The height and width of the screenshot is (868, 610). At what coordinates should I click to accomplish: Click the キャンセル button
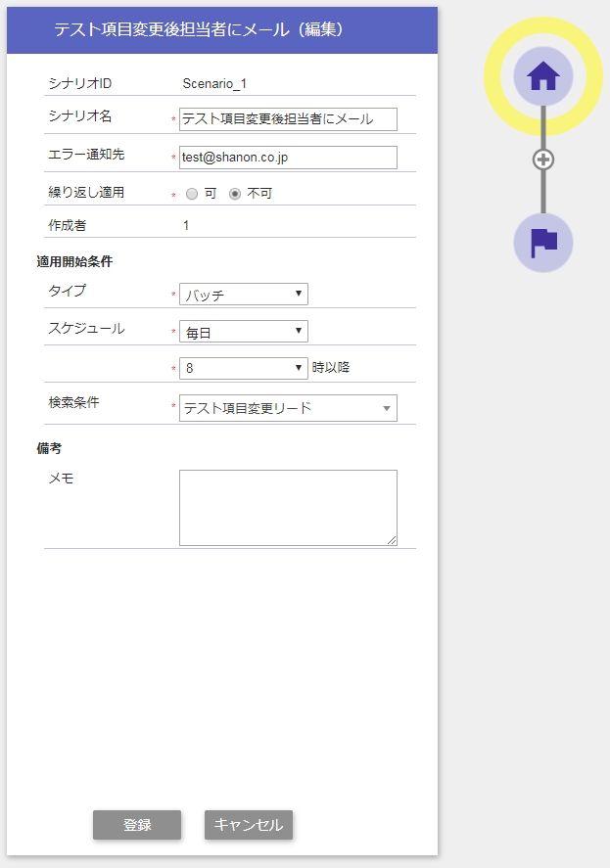[249, 825]
